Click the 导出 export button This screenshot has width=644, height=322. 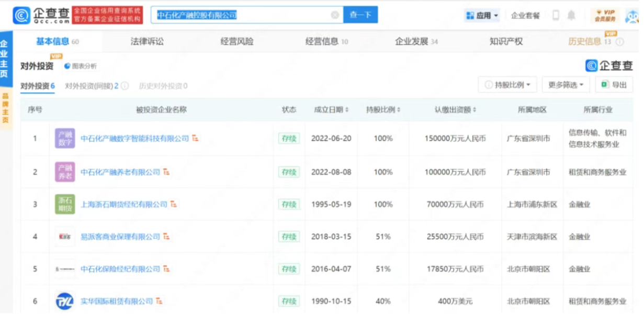614,85
